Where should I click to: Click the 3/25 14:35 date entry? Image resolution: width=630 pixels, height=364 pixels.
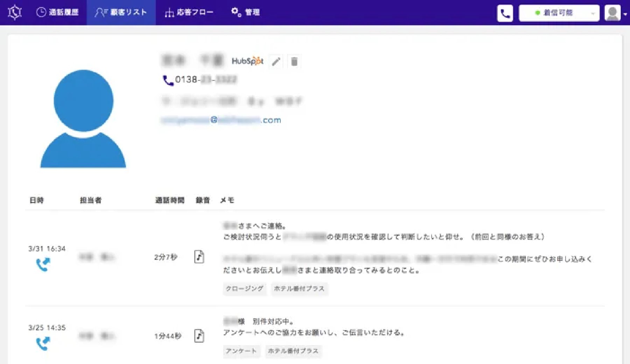[x=47, y=328]
